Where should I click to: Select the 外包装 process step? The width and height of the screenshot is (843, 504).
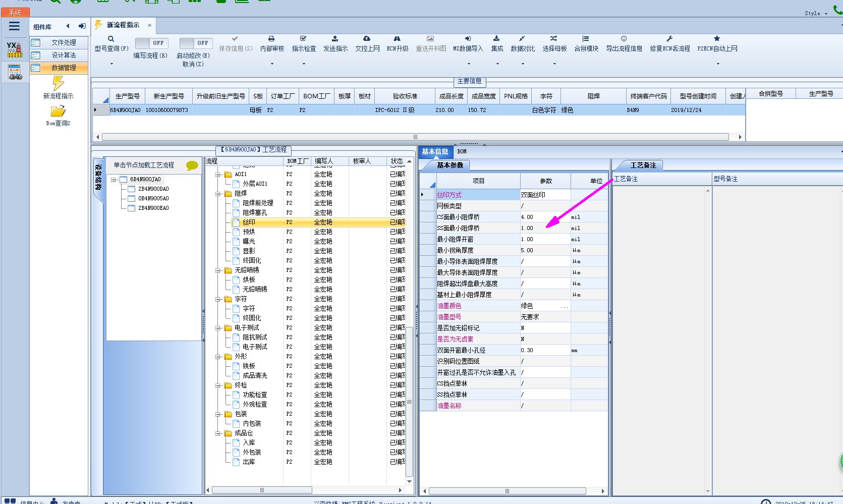[x=252, y=452]
